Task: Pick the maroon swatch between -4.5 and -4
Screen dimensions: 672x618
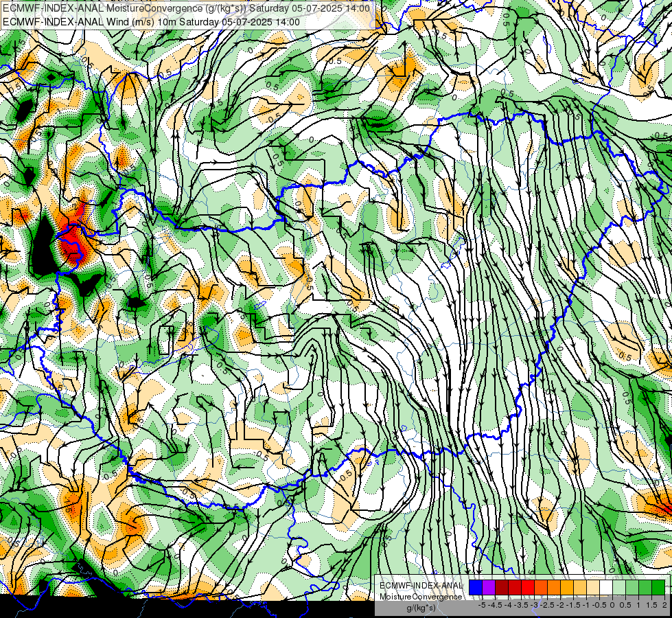Action: tap(502, 587)
